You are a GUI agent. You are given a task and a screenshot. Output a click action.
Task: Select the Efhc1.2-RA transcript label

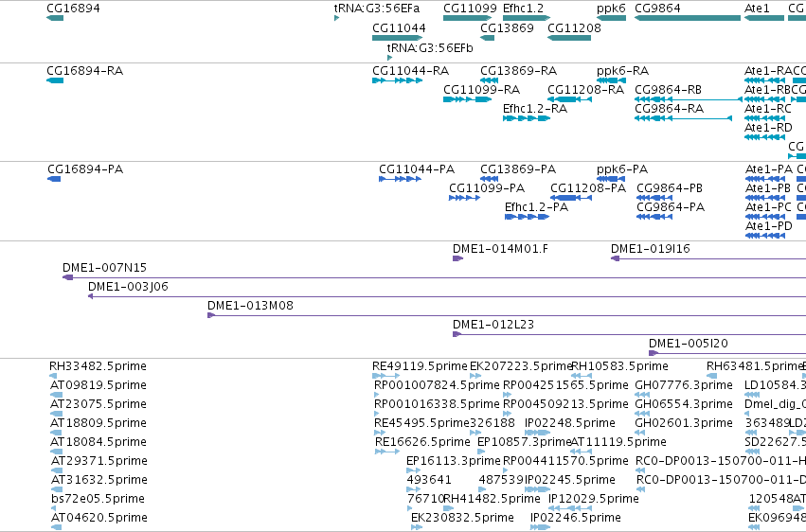point(535,108)
